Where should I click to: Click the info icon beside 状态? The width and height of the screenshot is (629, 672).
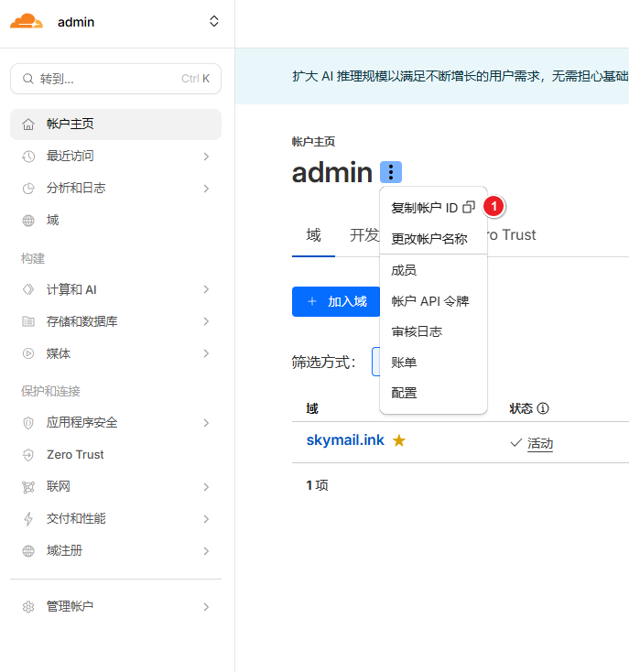pyautogui.click(x=543, y=408)
